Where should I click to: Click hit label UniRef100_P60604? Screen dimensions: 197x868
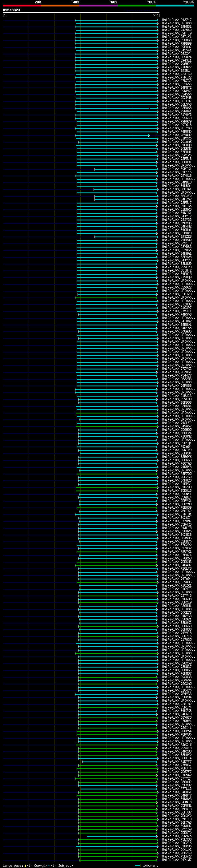[177, 680]
